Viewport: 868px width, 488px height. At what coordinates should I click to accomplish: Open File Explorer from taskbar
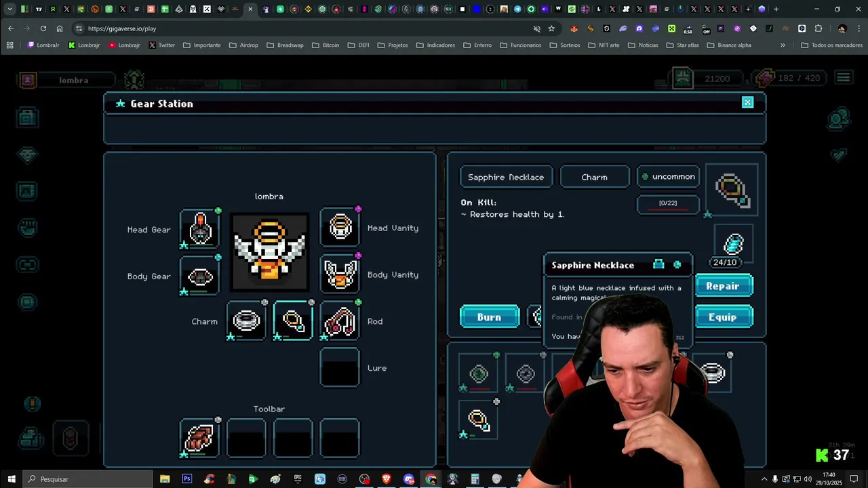[x=165, y=479]
